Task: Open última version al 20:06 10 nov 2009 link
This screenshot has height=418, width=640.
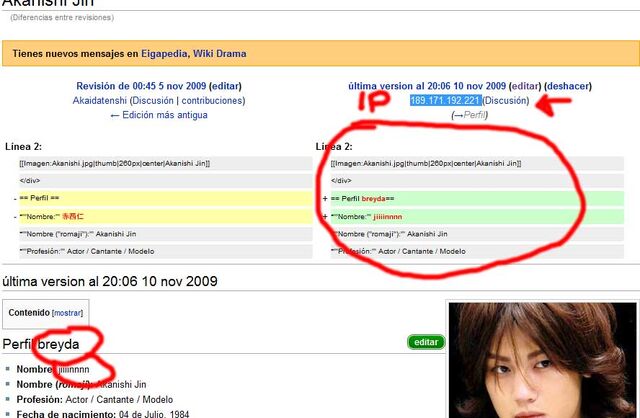Action: coord(427,86)
